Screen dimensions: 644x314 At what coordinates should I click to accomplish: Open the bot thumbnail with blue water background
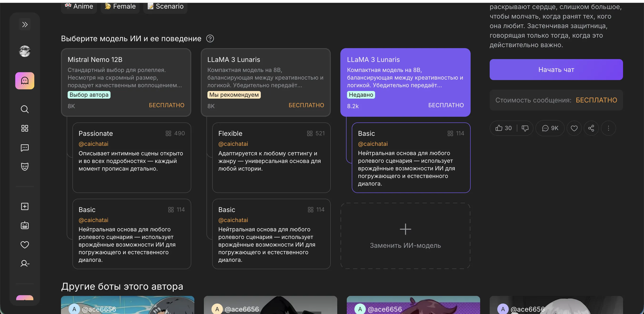(127, 305)
